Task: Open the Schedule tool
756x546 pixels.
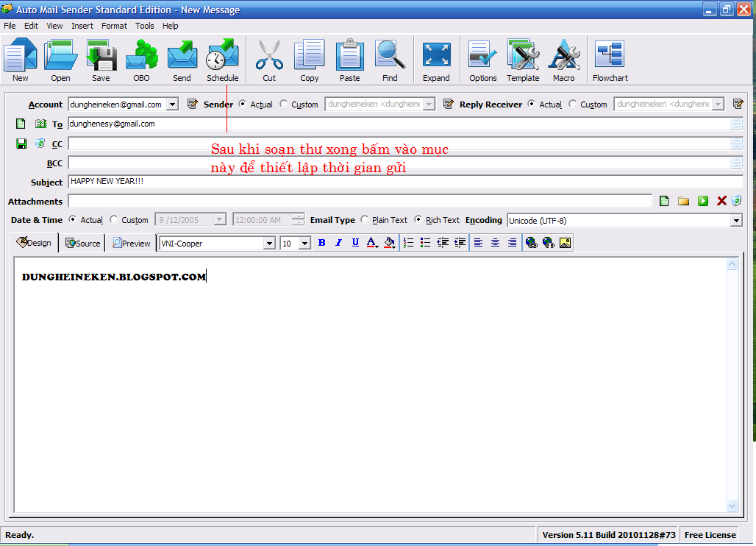Action: click(x=222, y=60)
